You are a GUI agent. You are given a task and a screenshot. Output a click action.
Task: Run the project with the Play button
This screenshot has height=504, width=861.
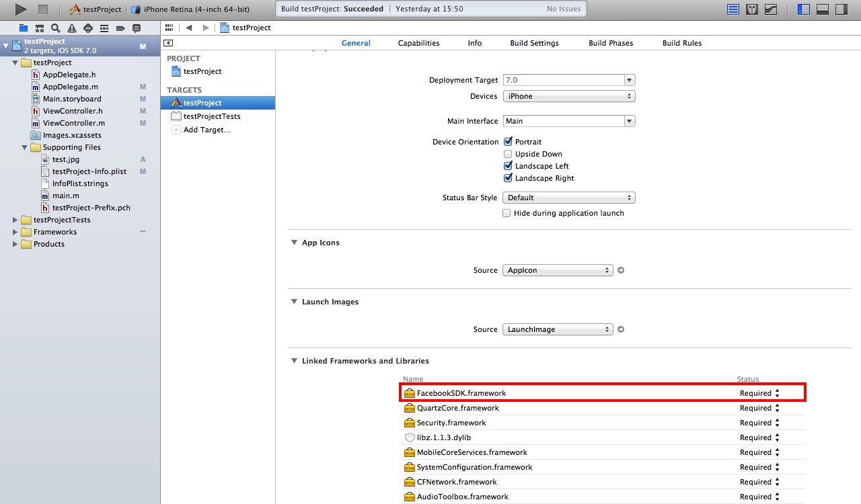[21, 9]
